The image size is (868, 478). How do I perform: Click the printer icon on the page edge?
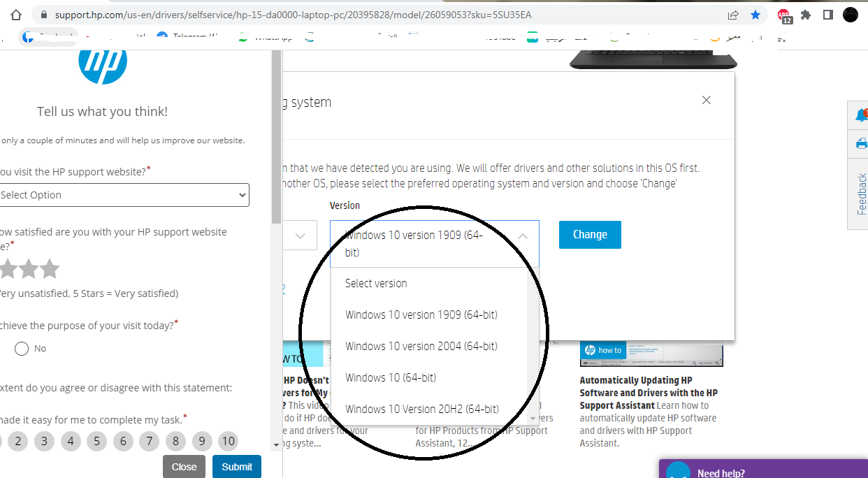tap(861, 144)
